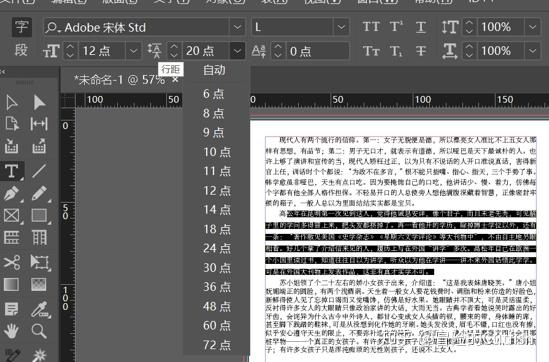Toggle Underline formatting
This screenshot has height=362, width=549.
(x=421, y=27)
